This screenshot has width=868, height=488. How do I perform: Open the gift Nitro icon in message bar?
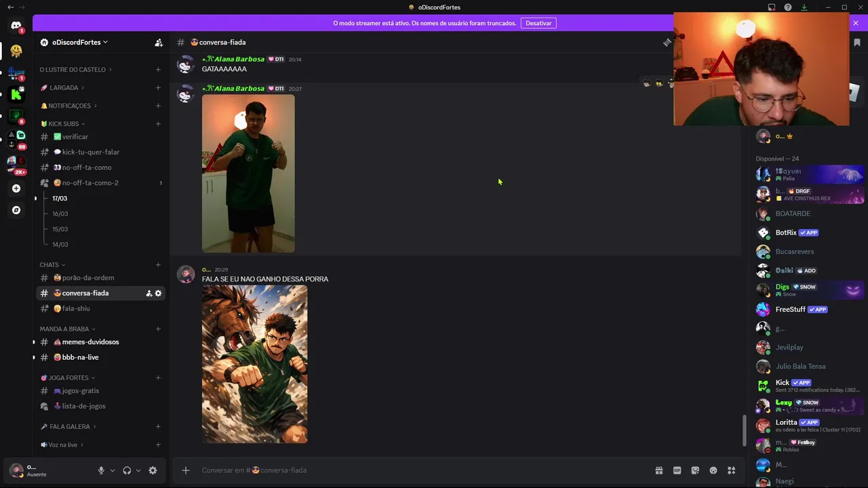[658, 470]
